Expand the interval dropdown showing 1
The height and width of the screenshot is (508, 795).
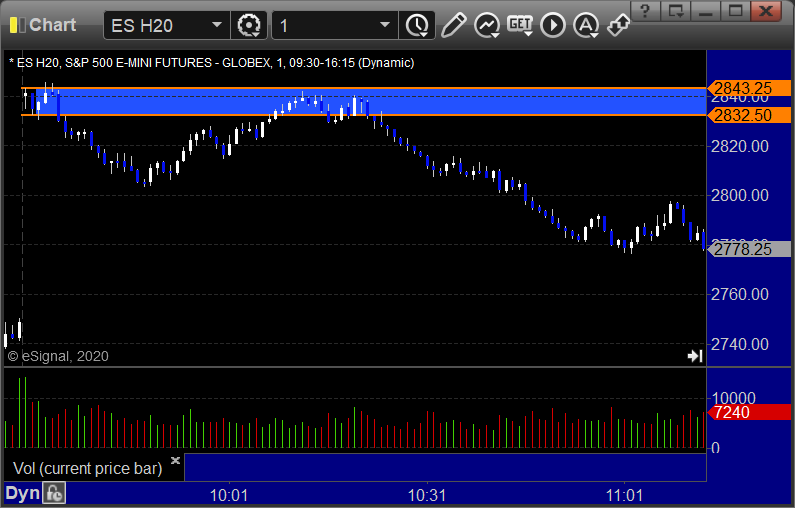click(x=335, y=25)
